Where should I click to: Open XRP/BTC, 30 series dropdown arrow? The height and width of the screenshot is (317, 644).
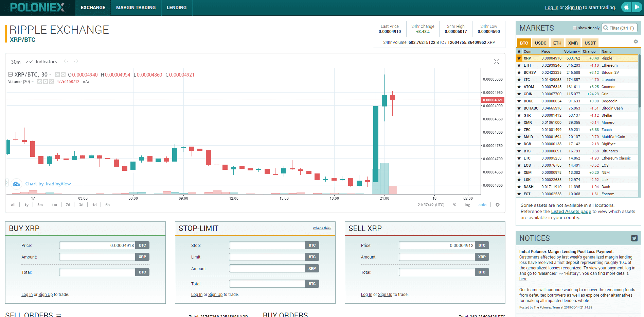[x=50, y=74]
